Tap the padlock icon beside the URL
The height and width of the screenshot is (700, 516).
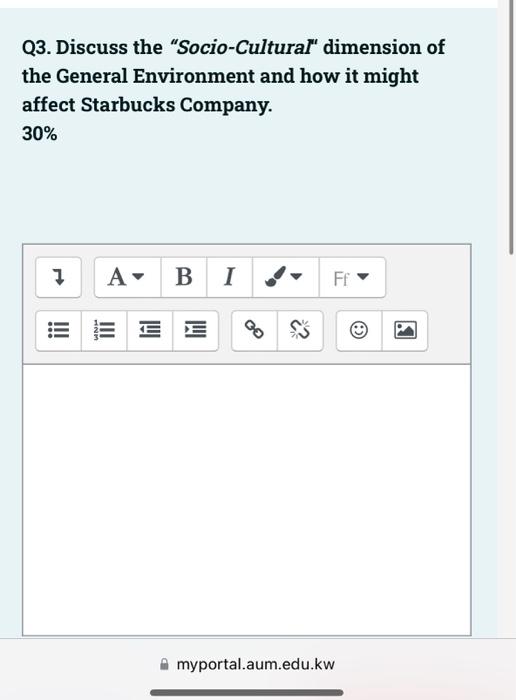[x=164, y=664]
